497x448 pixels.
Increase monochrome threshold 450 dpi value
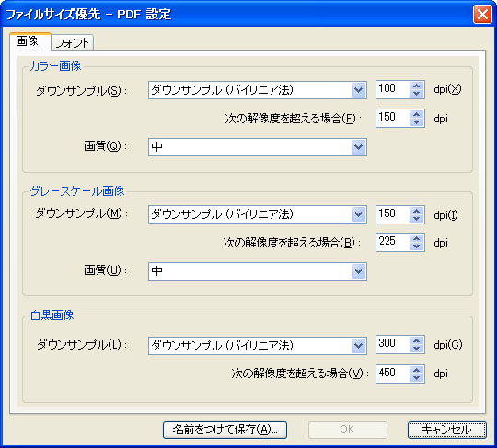click(417, 370)
